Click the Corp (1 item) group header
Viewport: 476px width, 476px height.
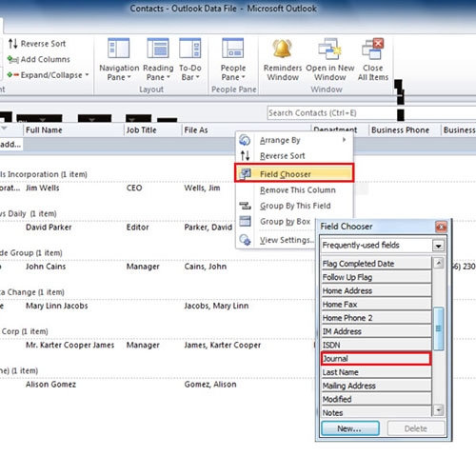(24, 331)
